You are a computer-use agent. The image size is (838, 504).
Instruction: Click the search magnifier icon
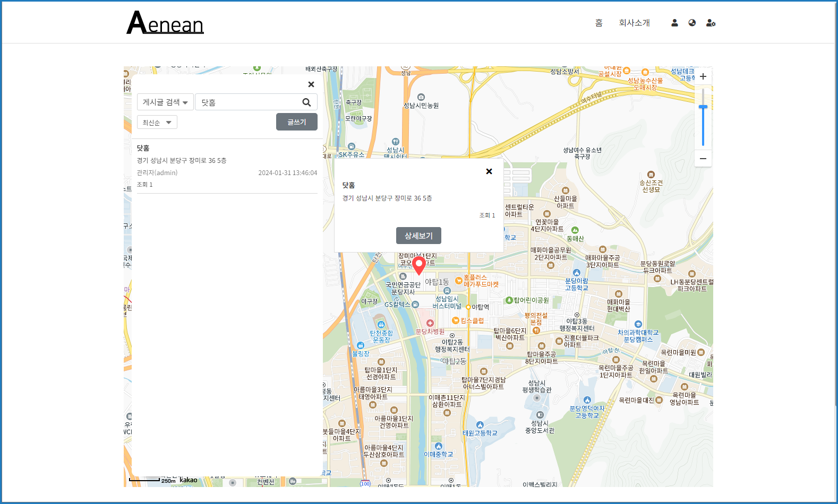click(x=306, y=102)
